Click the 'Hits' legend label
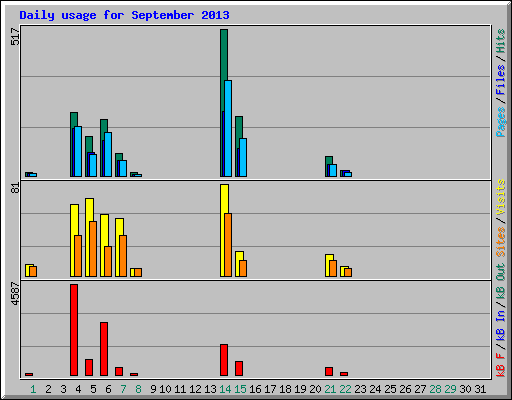512x400 pixels. coord(500,41)
